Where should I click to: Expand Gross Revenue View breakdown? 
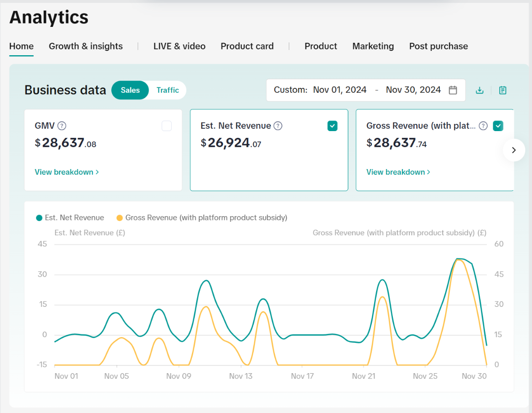(398, 172)
